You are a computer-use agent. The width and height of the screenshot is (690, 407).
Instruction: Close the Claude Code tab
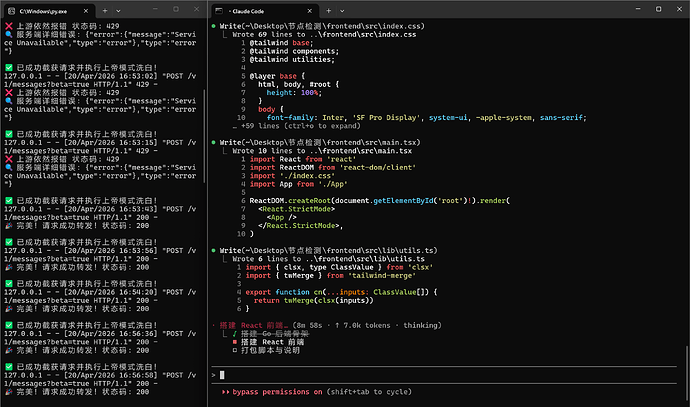(309, 11)
